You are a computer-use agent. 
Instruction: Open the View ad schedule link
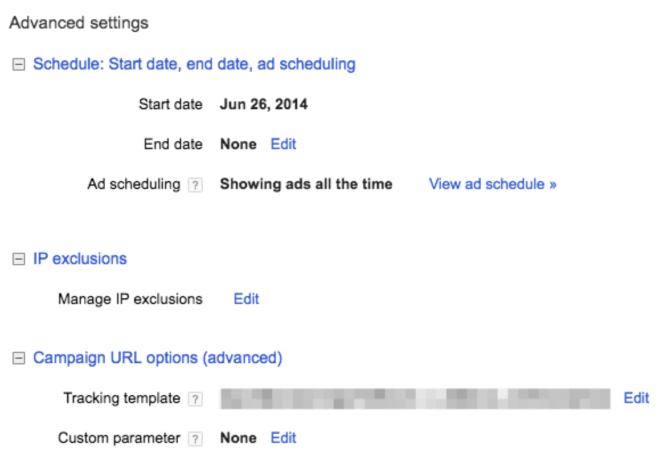pos(492,184)
